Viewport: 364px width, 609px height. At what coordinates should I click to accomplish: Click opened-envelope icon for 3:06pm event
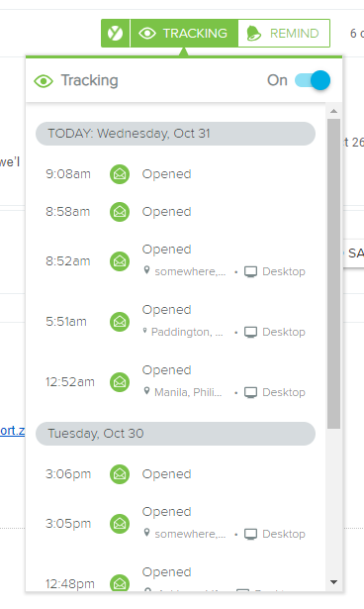[120, 474]
